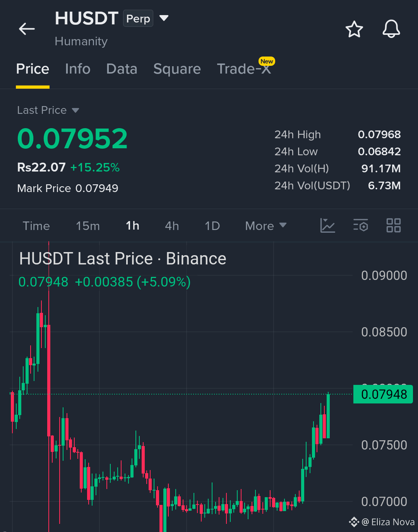Tap the 0.07500 price axis label

click(x=384, y=445)
